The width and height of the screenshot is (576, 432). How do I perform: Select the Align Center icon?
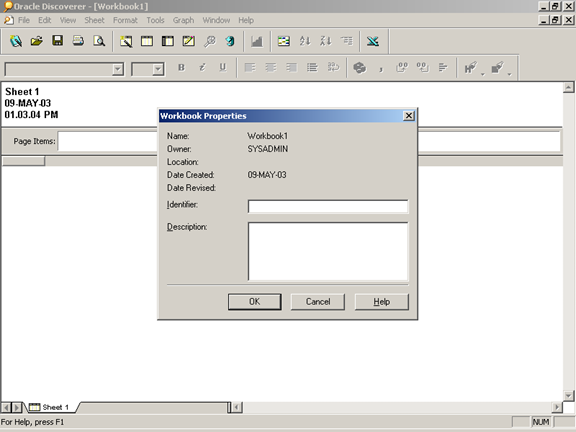pos(271,68)
